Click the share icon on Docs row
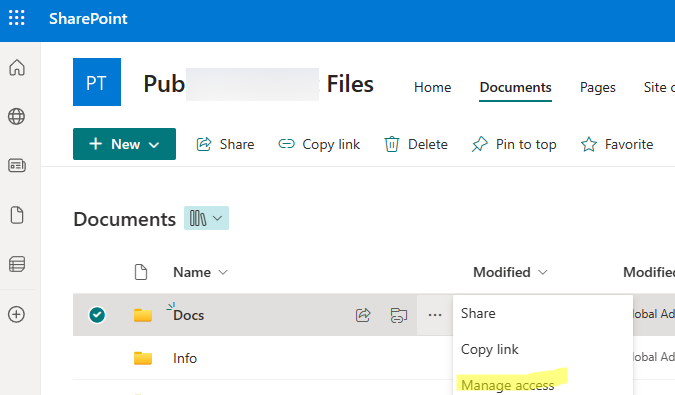The width and height of the screenshot is (675, 395). (x=363, y=315)
